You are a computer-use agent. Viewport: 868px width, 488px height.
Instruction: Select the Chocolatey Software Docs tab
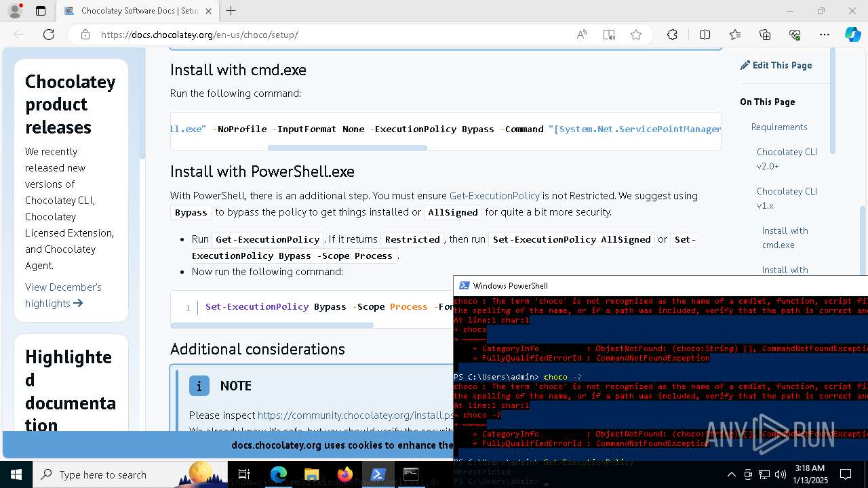tap(137, 11)
